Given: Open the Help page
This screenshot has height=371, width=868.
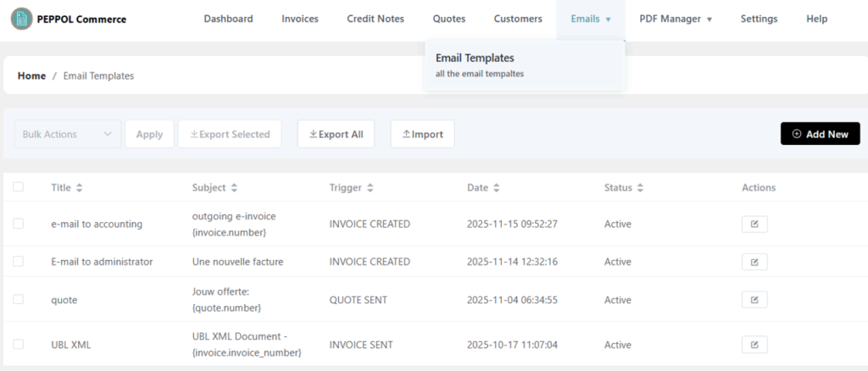Looking at the screenshot, I should 816,19.
